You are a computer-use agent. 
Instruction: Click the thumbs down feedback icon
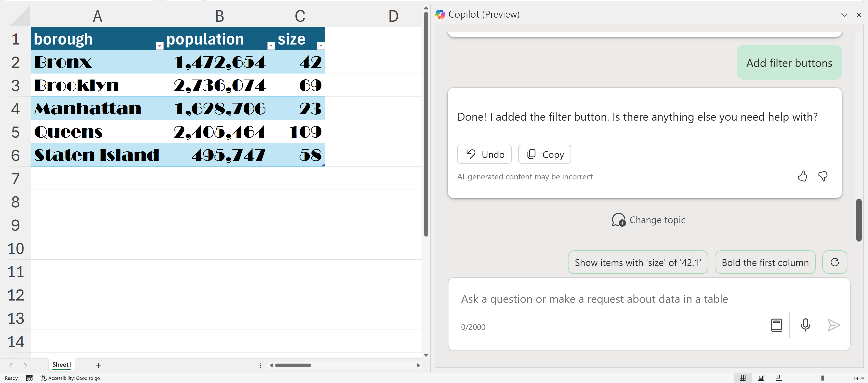pyautogui.click(x=823, y=176)
